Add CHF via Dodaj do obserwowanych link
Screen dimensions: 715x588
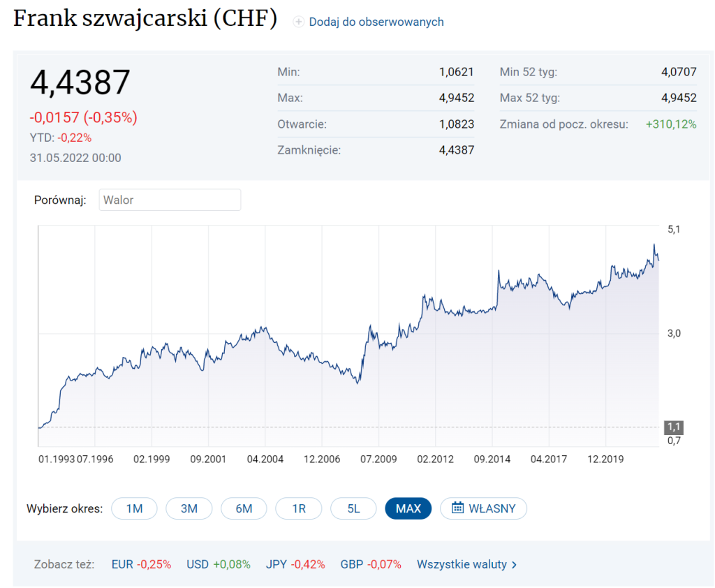click(x=376, y=22)
